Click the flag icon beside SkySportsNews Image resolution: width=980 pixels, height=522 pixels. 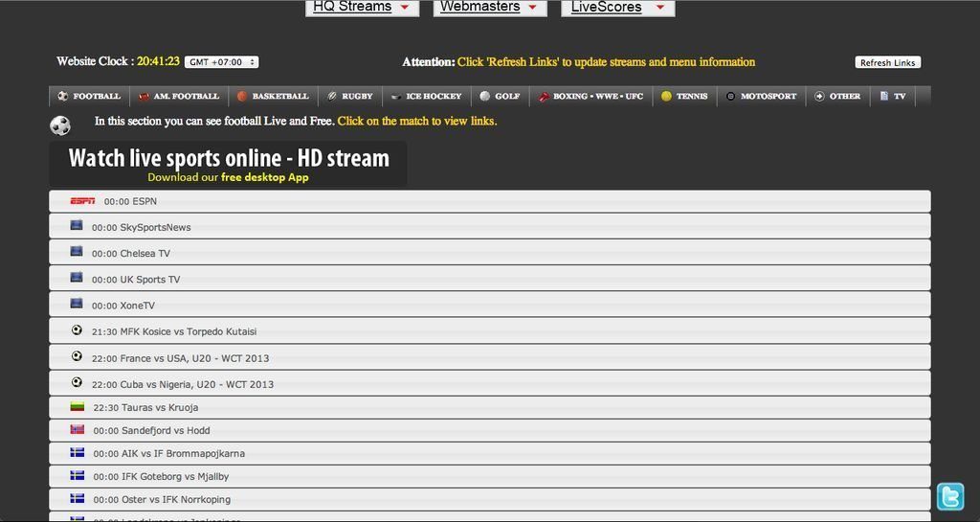point(77,225)
